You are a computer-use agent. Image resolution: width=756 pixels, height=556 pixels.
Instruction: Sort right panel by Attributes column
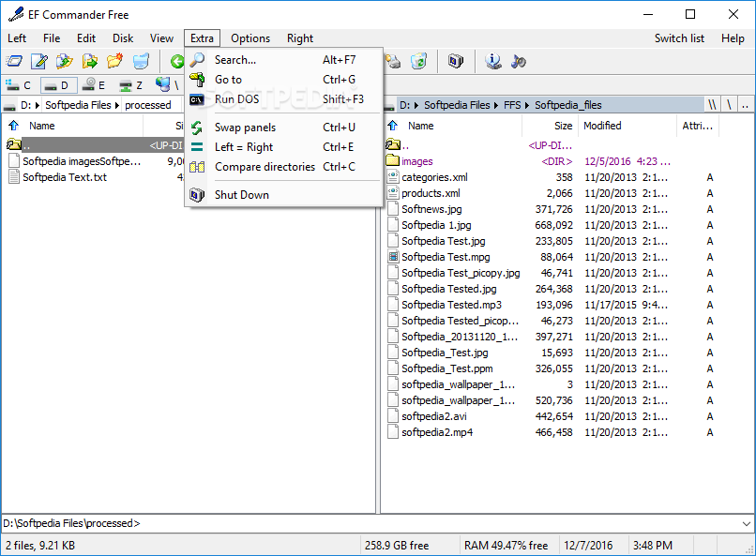[698, 126]
